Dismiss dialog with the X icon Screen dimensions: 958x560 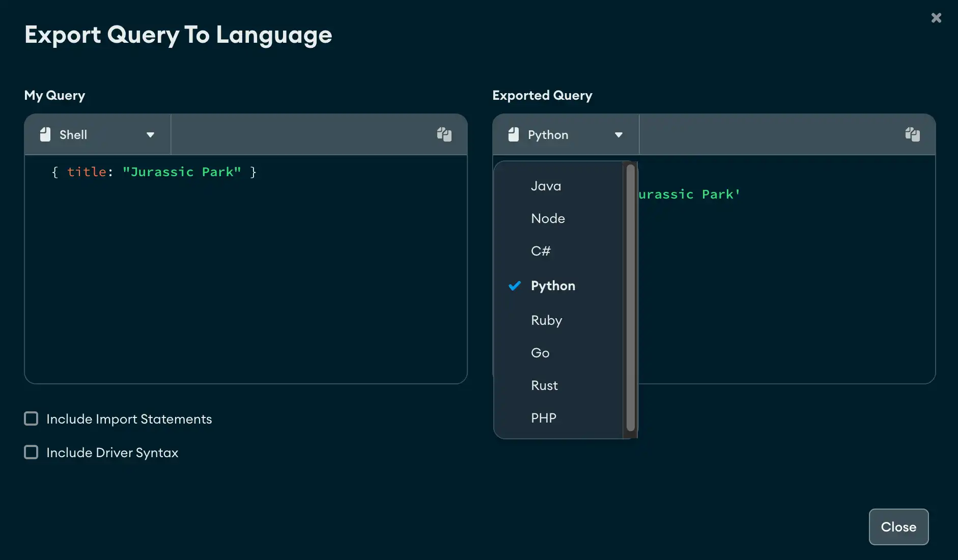937,17
